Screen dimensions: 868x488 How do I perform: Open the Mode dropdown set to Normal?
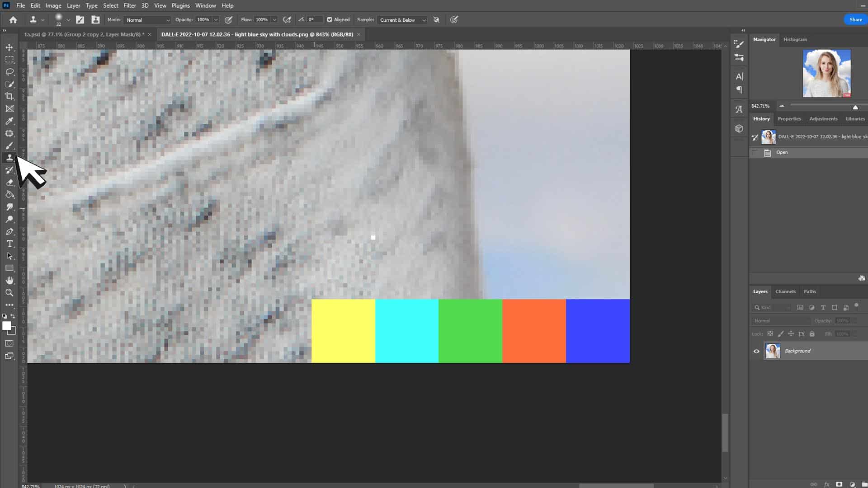(147, 20)
